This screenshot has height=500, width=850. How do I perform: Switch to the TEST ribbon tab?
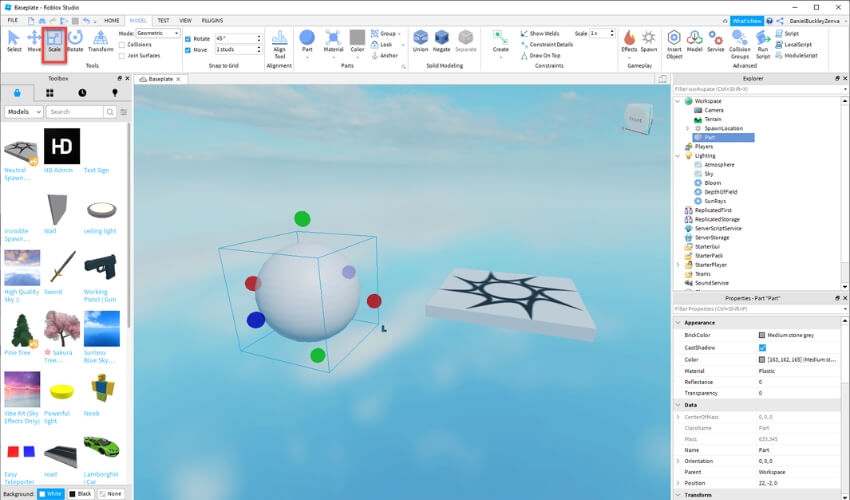click(x=163, y=21)
